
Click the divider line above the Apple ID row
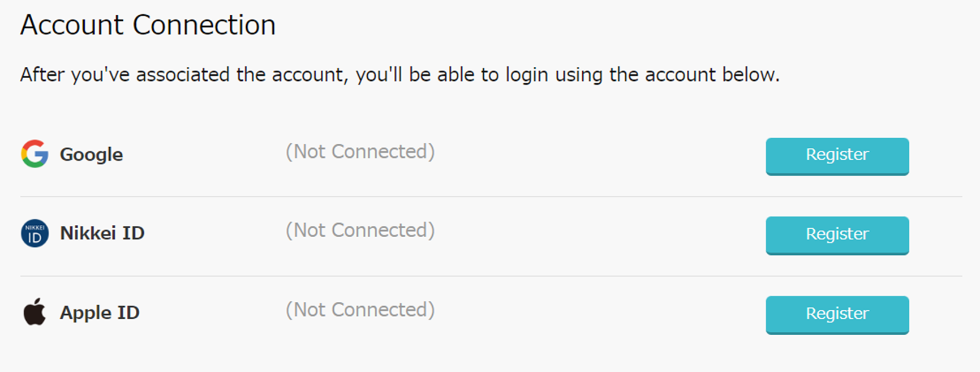491,276
